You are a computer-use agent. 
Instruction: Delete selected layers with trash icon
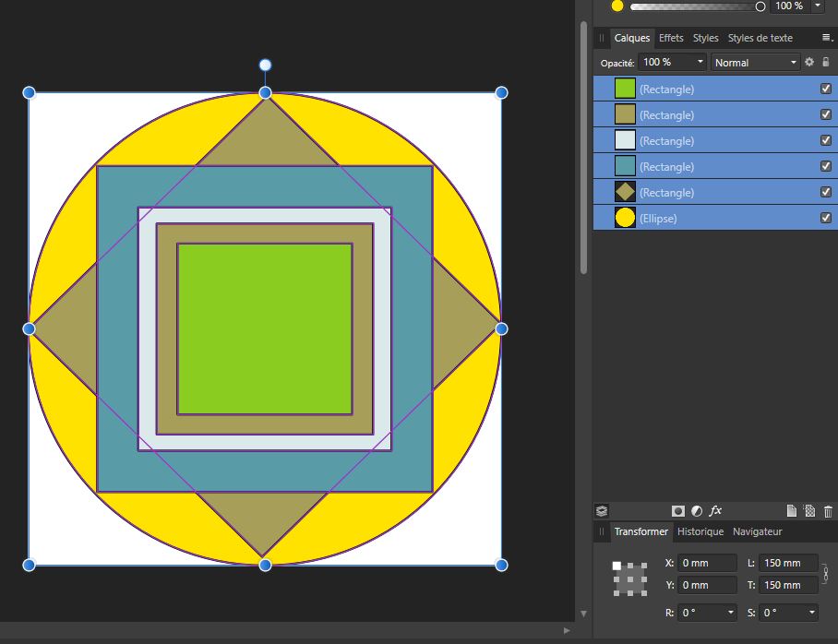tap(828, 511)
